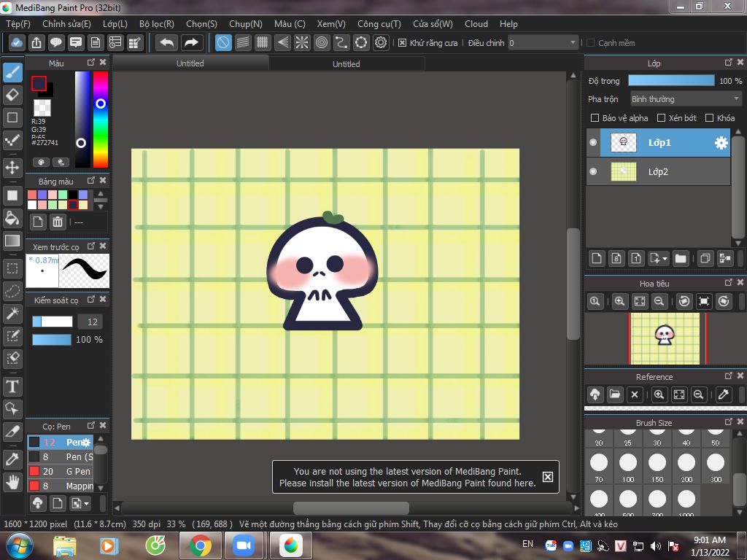Open Lớp1 layer settings gear
Image resolution: width=747 pixels, height=560 pixels.
[721, 143]
